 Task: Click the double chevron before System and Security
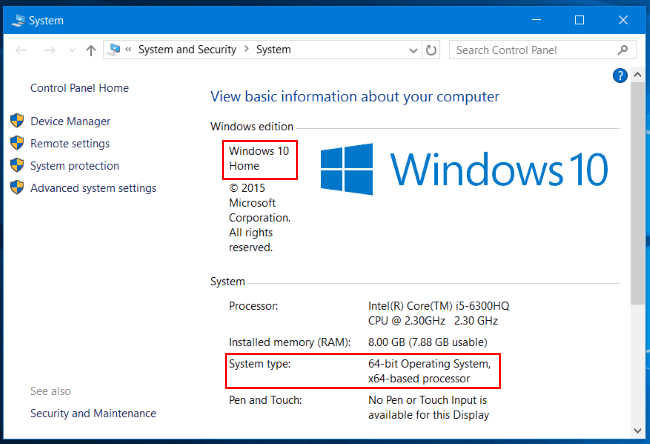click(129, 49)
